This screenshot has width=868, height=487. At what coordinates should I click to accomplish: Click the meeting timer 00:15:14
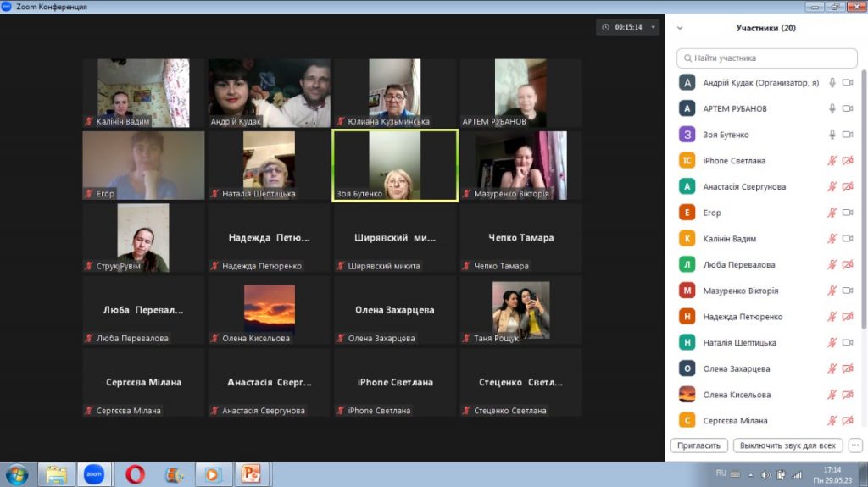tap(628, 27)
